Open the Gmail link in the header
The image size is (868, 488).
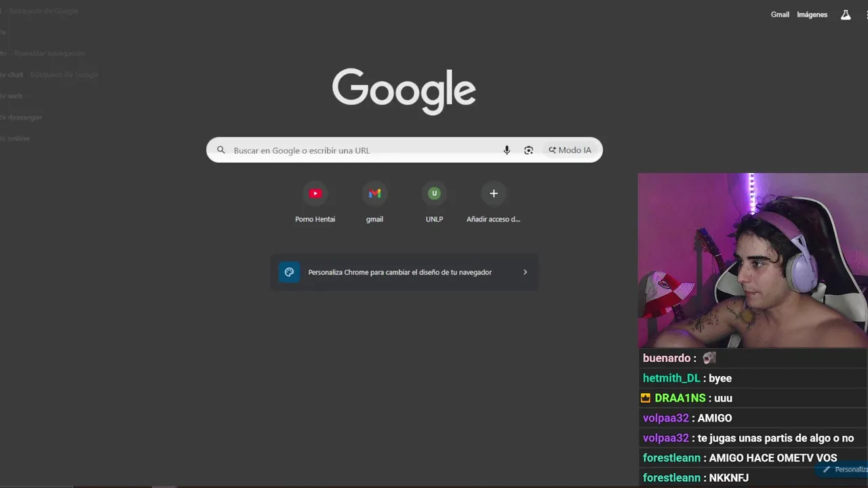(780, 15)
